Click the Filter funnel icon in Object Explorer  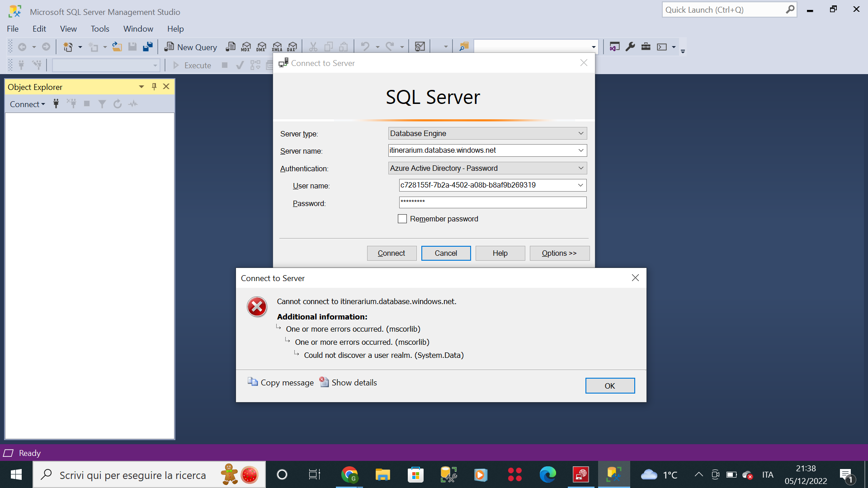click(102, 104)
